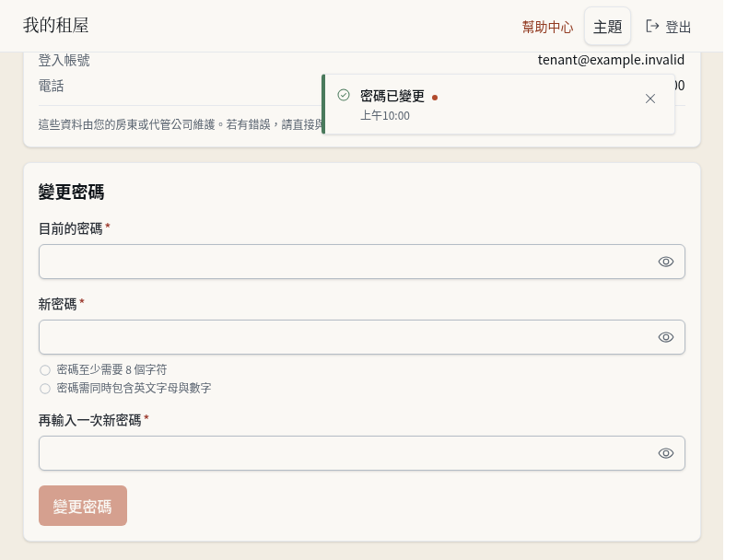The height and width of the screenshot is (560, 737).
Task: Submit with the 變更密碼 button
Action: tap(83, 506)
